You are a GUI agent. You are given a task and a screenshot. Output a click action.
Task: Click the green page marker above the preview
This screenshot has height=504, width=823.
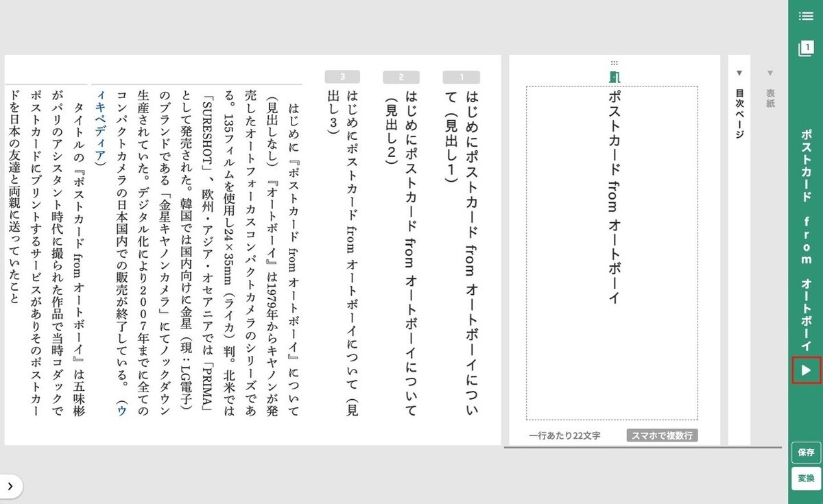click(x=616, y=77)
